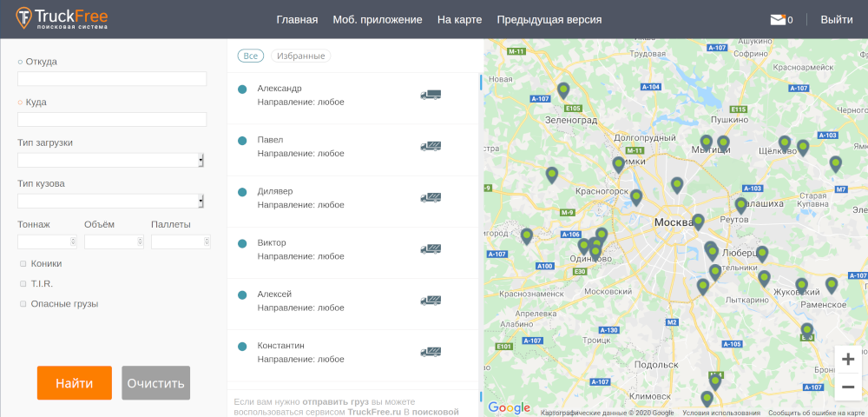Click the truck icon next to Александр

(x=431, y=95)
